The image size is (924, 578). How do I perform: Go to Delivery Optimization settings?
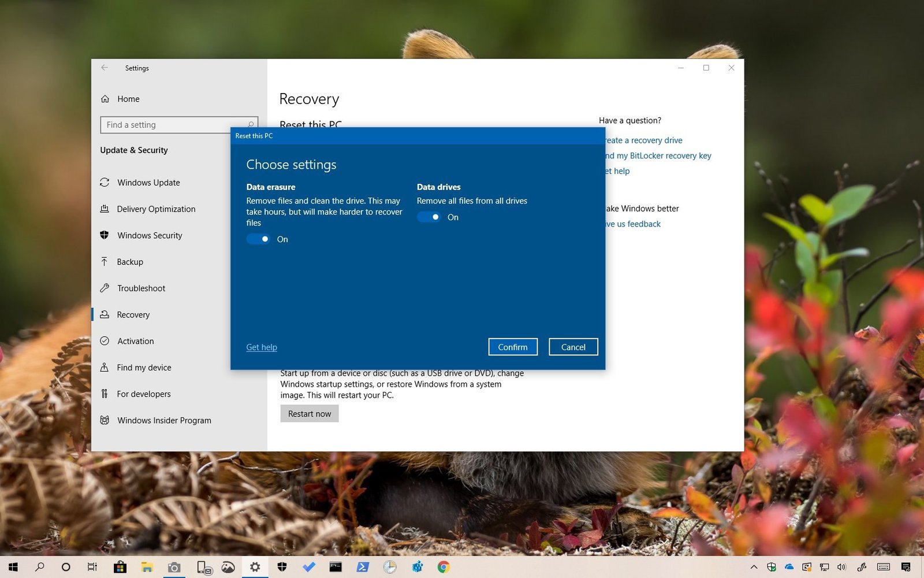coord(156,209)
